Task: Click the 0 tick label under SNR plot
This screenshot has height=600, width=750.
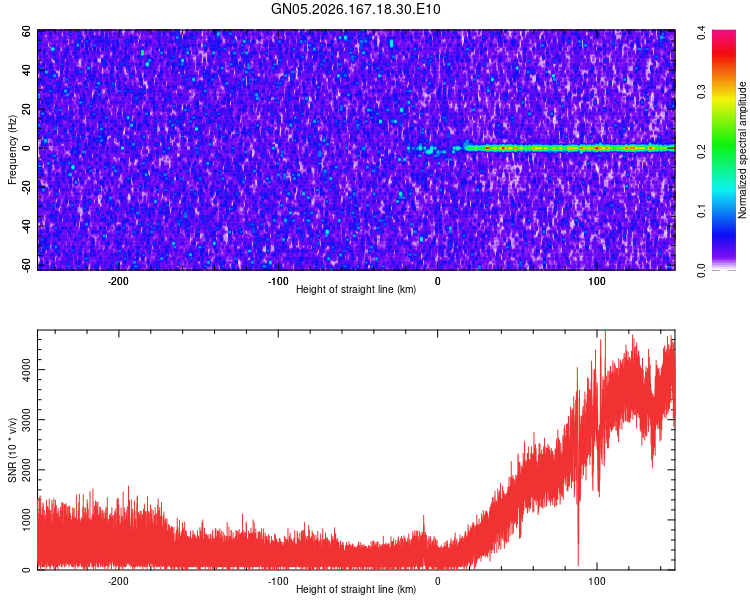Action: (x=437, y=581)
